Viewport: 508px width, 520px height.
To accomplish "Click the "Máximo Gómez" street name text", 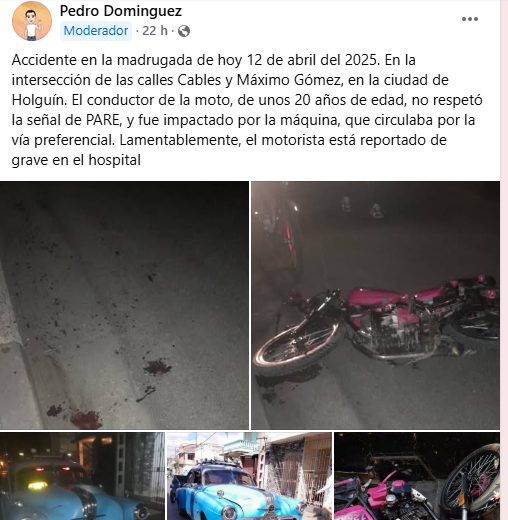I will 289,80.
